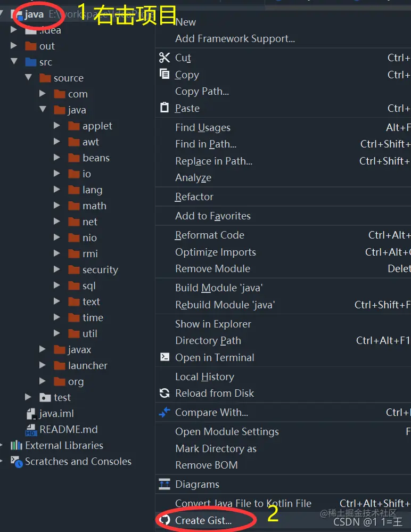411x532 pixels.
Task: Expand the time package arrow
Action: pos(57,317)
